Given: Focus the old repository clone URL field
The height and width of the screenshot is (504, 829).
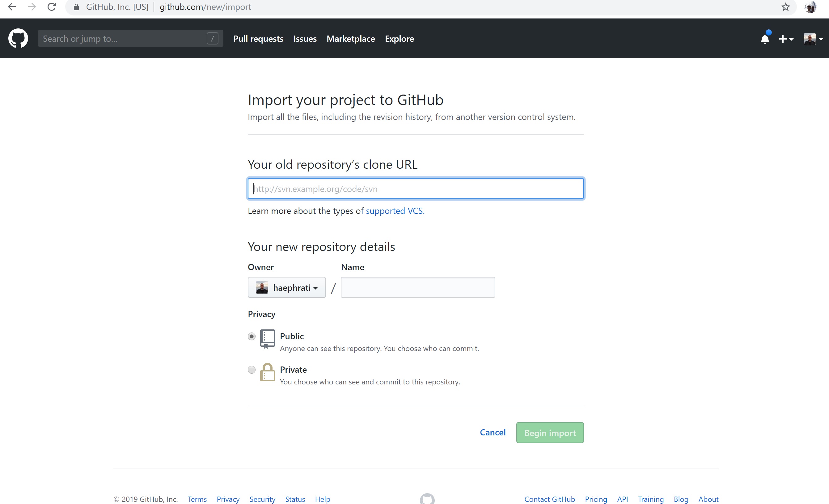Looking at the screenshot, I should (416, 189).
